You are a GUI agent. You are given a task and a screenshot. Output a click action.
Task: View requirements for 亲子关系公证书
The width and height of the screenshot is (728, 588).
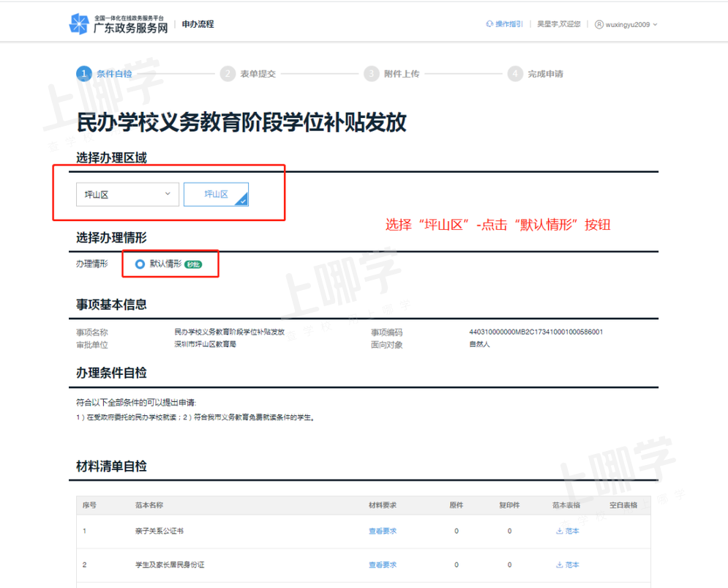coord(383,531)
